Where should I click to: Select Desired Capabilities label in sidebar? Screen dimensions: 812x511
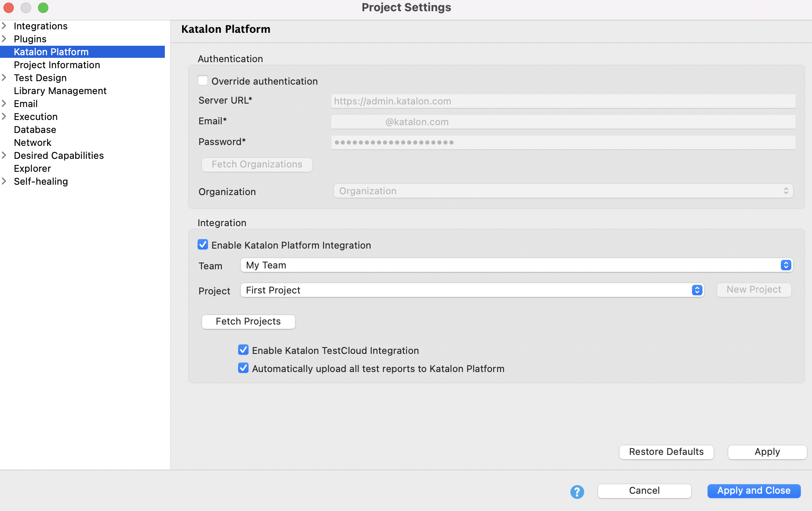pyautogui.click(x=59, y=155)
